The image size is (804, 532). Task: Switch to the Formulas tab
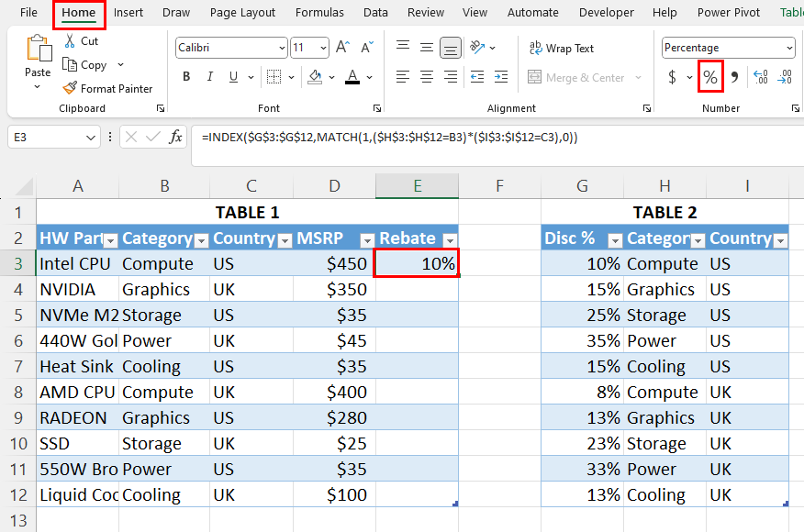tap(319, 12)
